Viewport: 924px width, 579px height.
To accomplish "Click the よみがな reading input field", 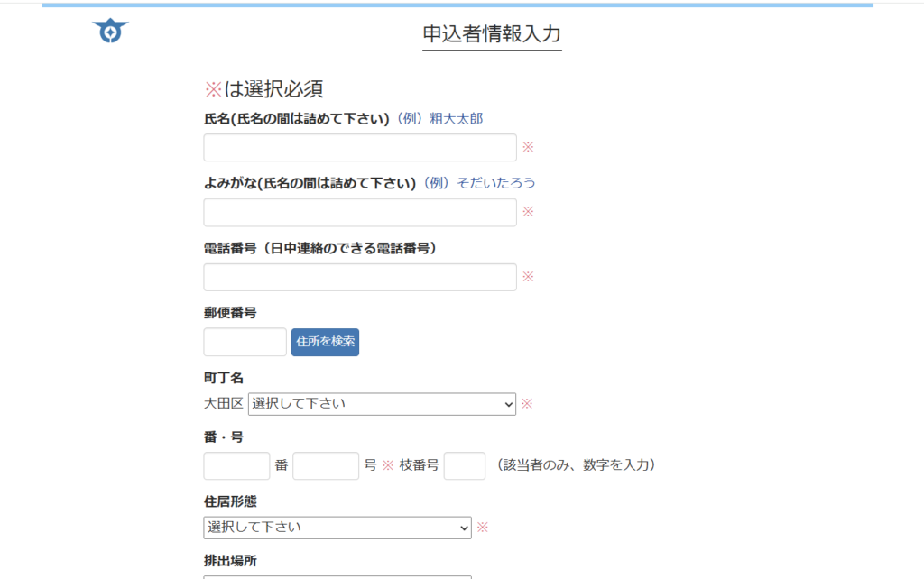I will click(359, 213).
